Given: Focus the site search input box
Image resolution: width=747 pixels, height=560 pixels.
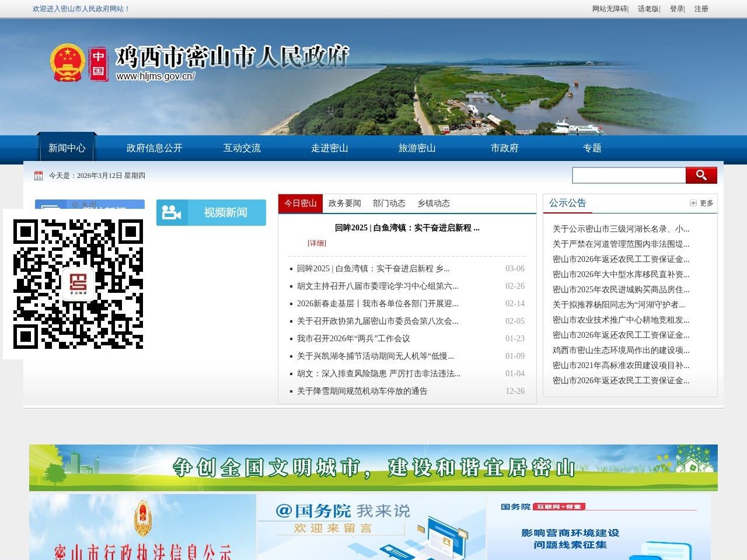Looking at the screenshot, I should tap(629, 175).
